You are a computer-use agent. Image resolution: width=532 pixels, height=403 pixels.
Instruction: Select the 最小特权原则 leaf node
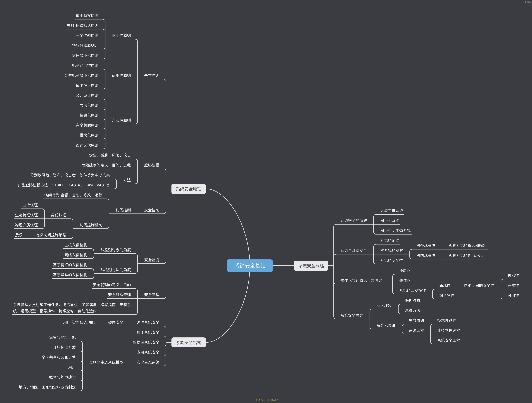click(x=87, y=15)
